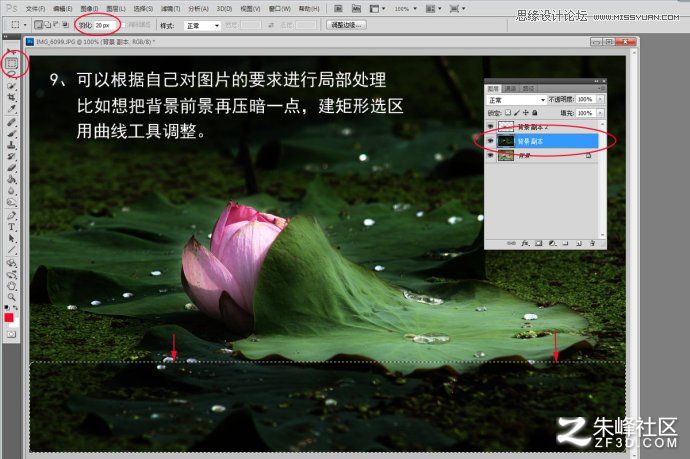Select the Crop tool
Viewport: 690px width, 459px height.
[11, 97]
